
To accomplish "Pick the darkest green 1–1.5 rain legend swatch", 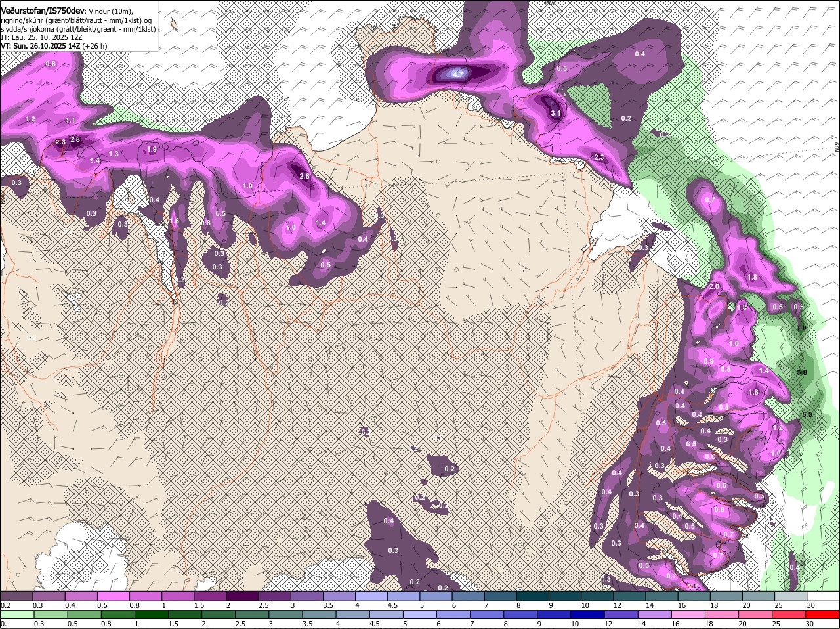I will click(152, 615).
